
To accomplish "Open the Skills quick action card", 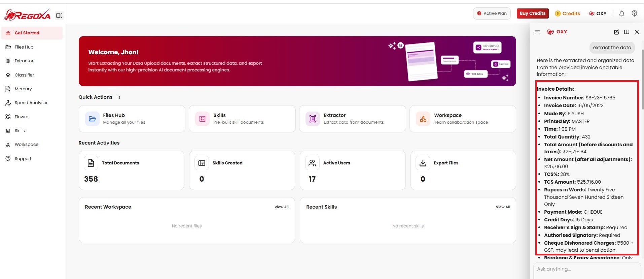I will [x=242, y=119].
